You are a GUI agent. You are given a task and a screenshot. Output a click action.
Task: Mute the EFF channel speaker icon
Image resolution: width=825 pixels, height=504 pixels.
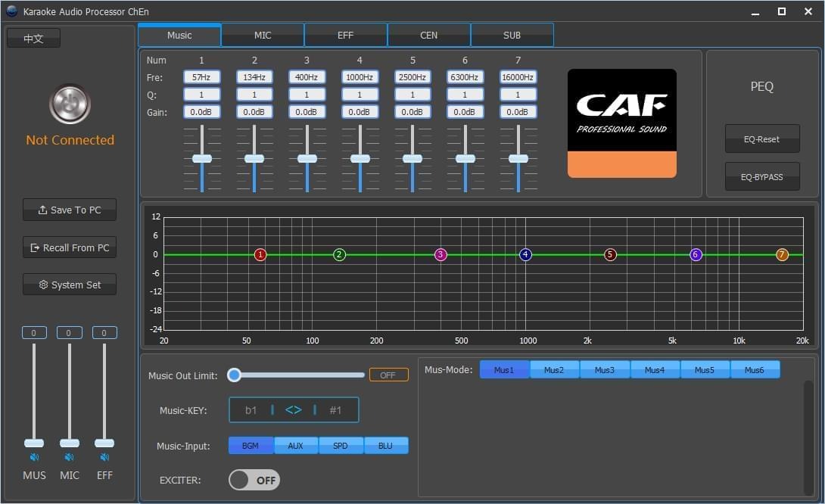click(x=104, y=458)
